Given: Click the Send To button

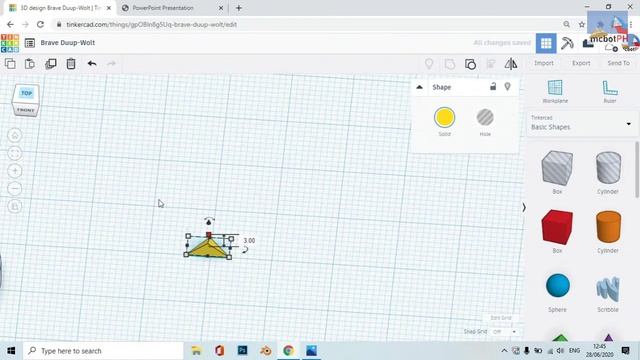Looking at the screenshot, I should click(x=618, y=63).
